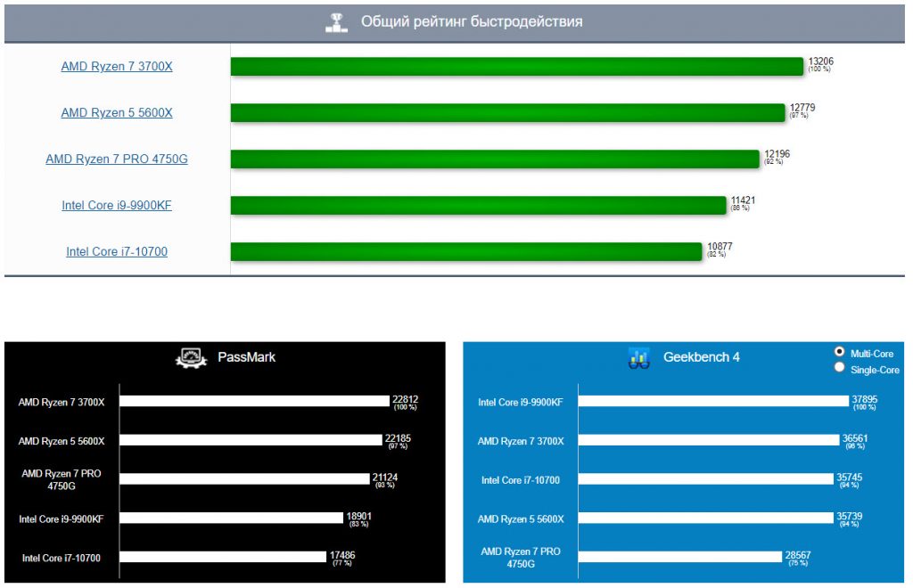The image size is (913, 588).
Task: Open the Intel Core i9-9900KF link
Action: pyautogui.click(x=117, y=206)
